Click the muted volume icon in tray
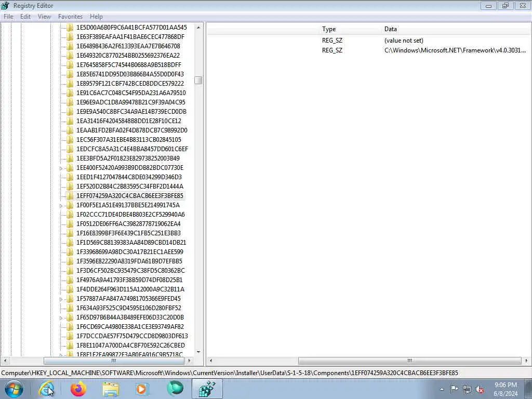 click(480, 390)
